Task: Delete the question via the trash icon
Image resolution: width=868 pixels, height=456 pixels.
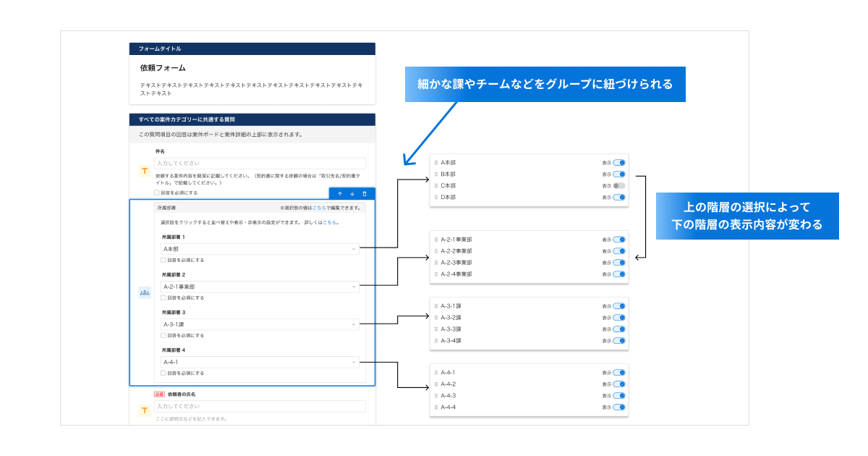Action: pos(365,194)
